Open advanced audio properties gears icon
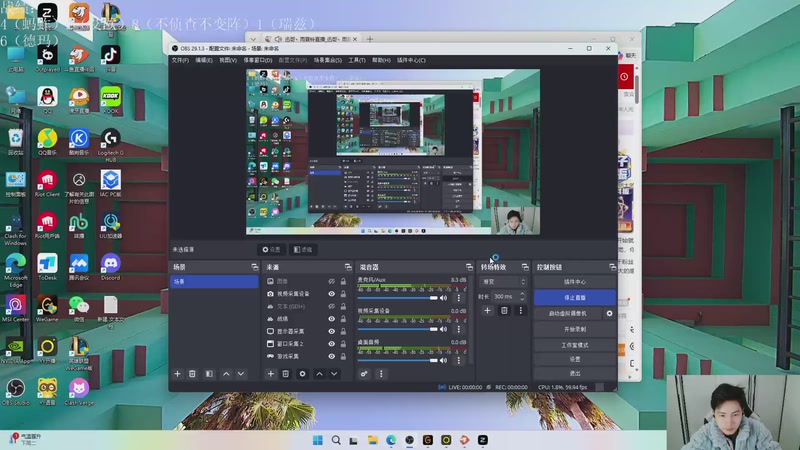This screenshot has height=450, width=800. click(364, 374)
